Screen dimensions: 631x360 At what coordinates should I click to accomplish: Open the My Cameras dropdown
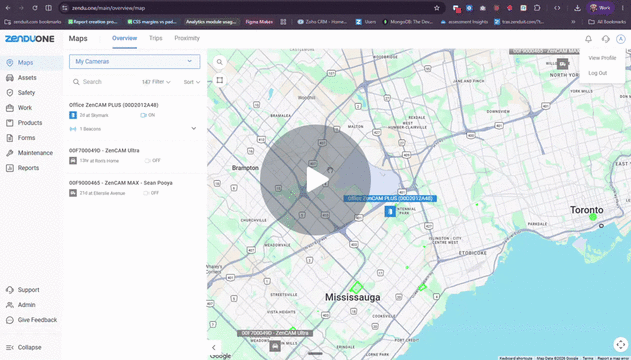pos(134,62)
